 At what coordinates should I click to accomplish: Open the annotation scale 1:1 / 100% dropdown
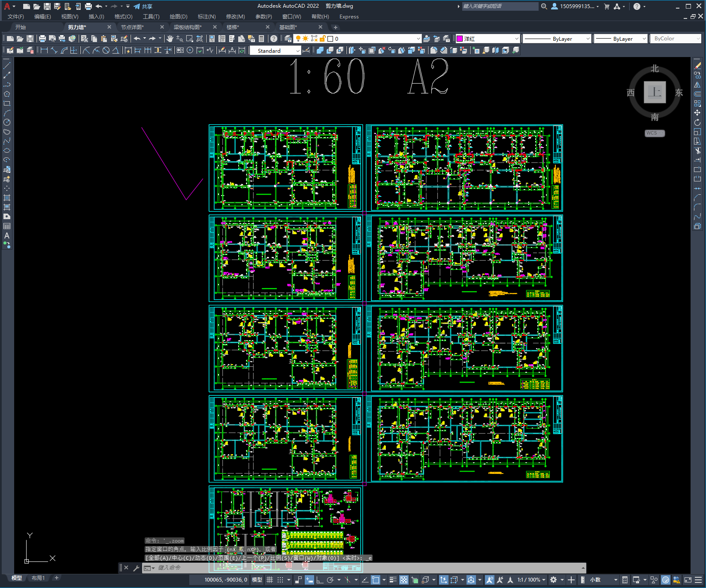pyautogui.click(x=531, y=580)
